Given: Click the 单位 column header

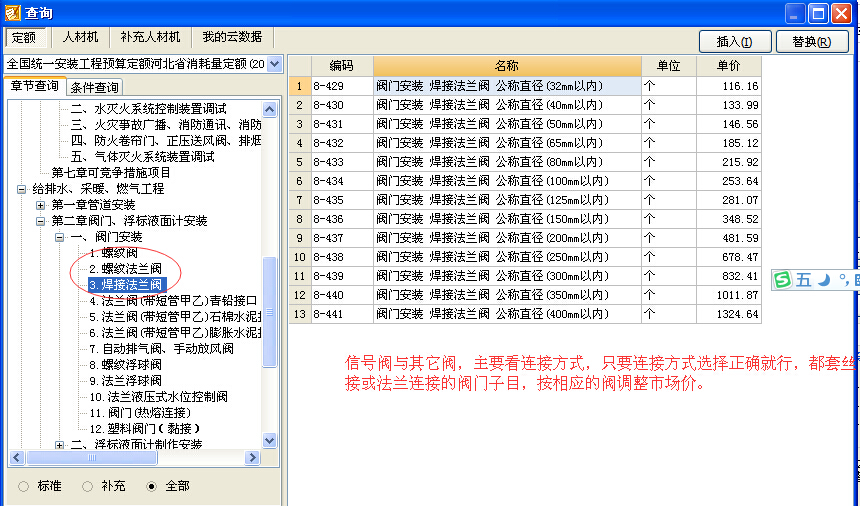Looking at the screenshot, I should pyautogui.click(x=669, y=66).
